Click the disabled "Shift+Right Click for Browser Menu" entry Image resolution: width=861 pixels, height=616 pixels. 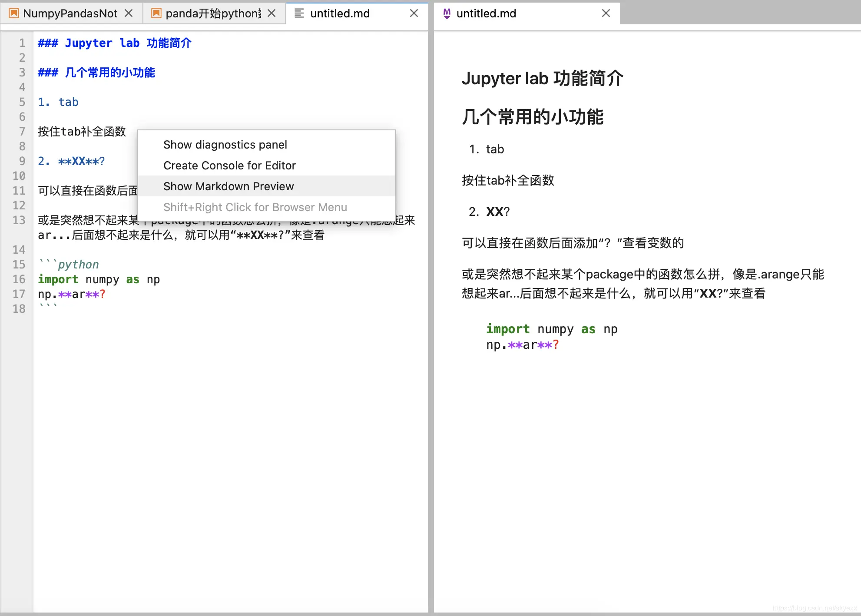pos(255,207)
